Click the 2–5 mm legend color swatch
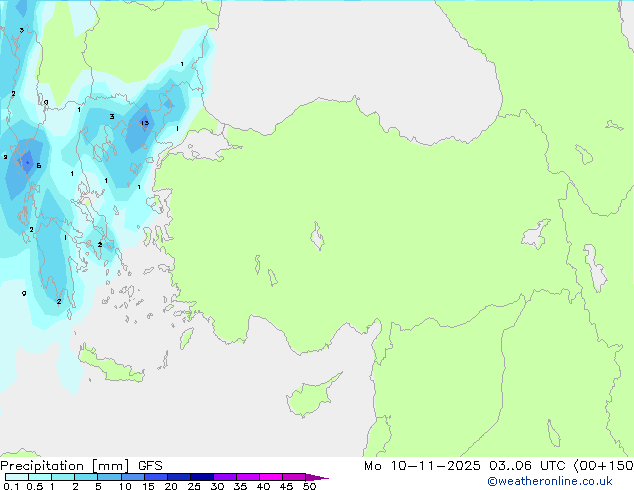The width and height of the screenshot is (634, 490). (86, 477)
